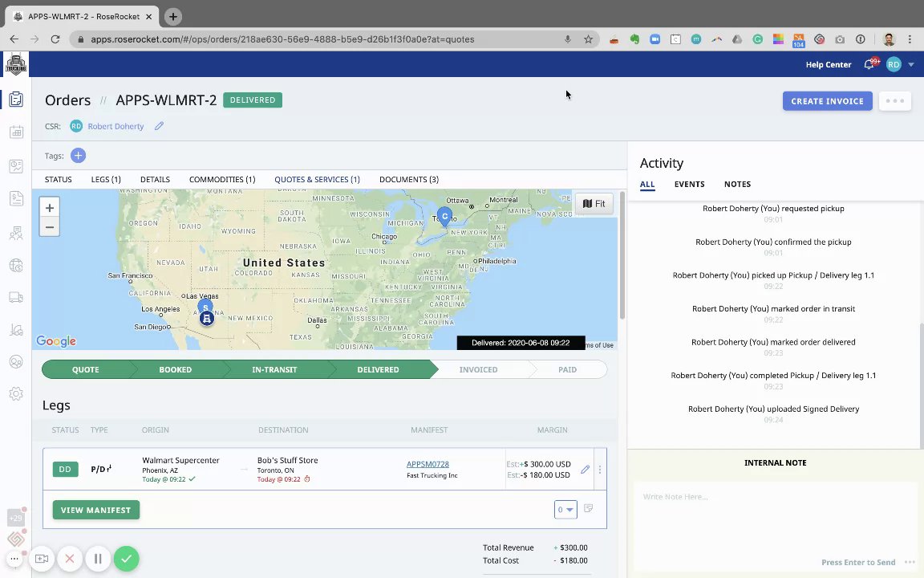Open the Google logo link on map
The image size is (924, 578).
point(56,341)
